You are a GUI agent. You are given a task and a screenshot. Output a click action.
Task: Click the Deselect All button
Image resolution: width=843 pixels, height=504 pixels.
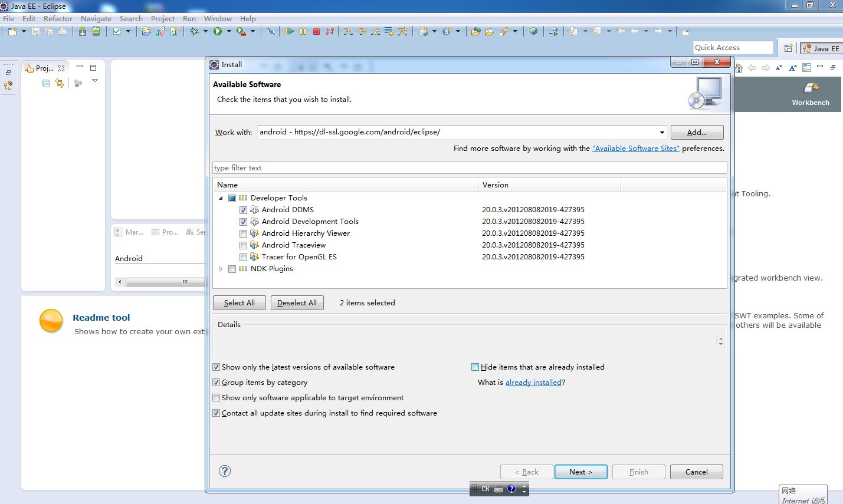pos(297,302)
